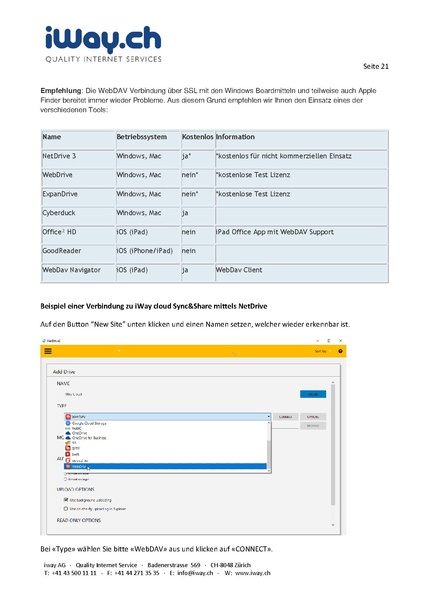The width and height of the screenshot is (424, 600).
Task: Select the radio button just below dropdown list
Action: coord(65,474)
